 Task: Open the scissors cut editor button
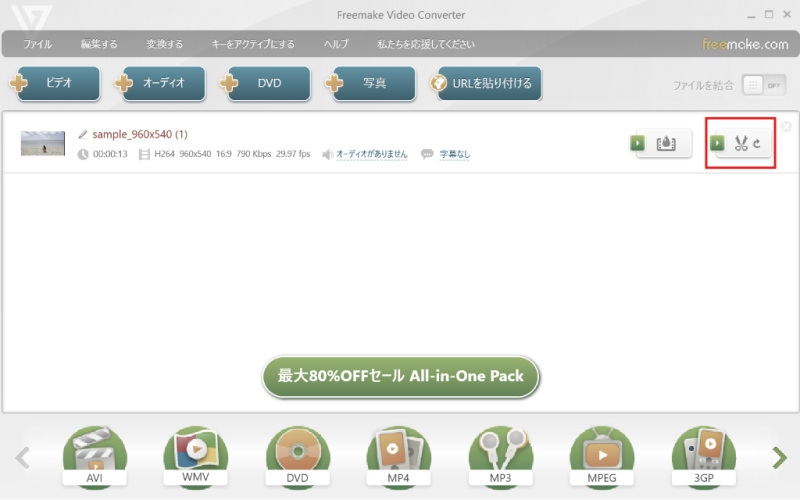point(741,143)
